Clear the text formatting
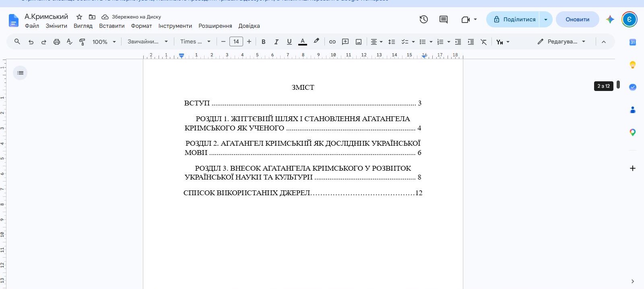 point(484,42)
